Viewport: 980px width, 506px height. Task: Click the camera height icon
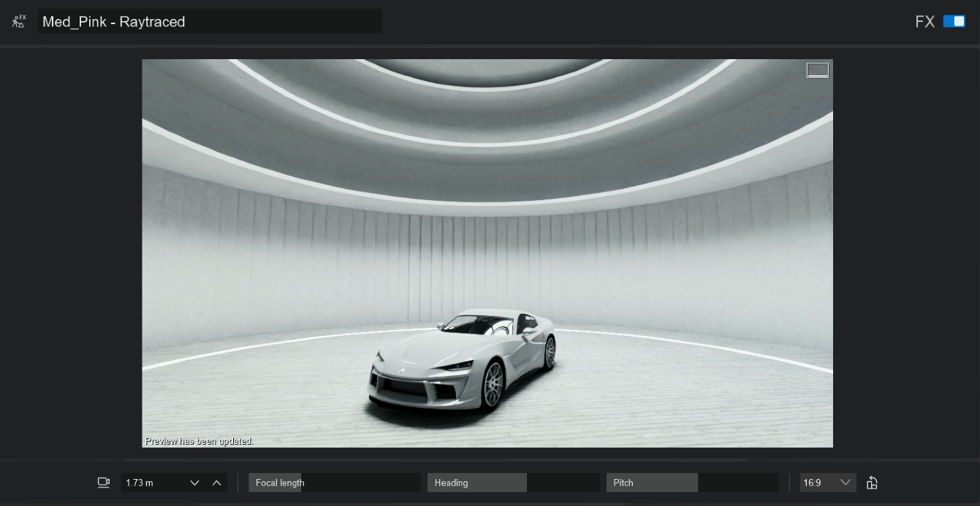click(x=104, y=483)
